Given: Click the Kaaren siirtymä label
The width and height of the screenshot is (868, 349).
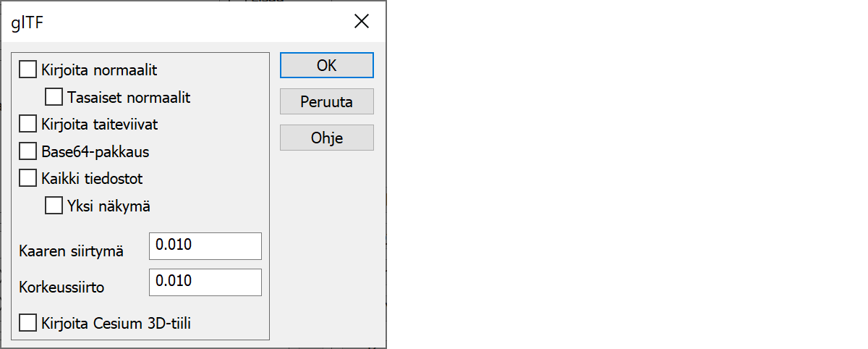Looking at the screenshot, I should click(x=71, y=252).
